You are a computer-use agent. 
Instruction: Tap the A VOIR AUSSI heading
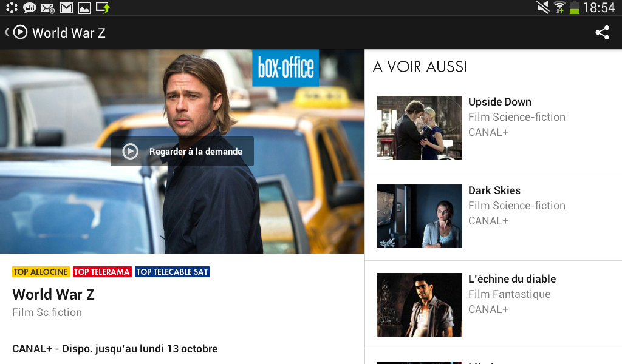[x=420, y=67]
